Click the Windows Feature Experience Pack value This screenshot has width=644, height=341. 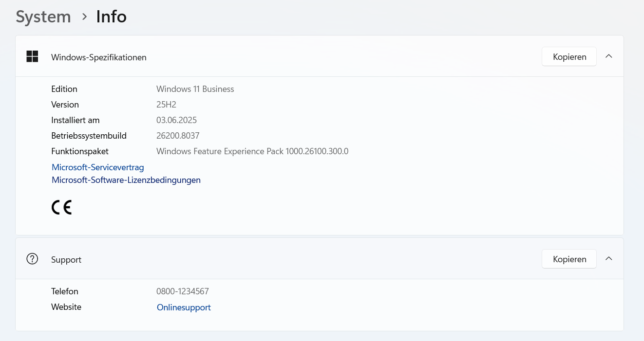pyautogui.click(x=252, y=151)
